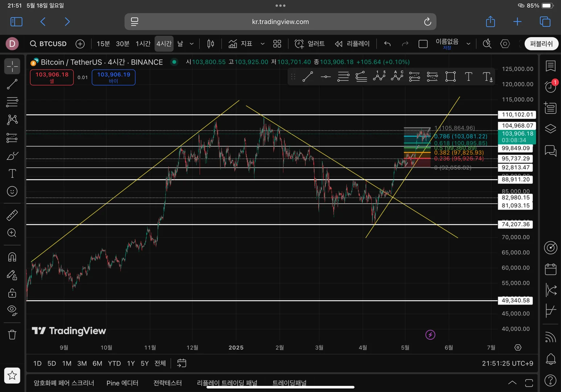Expand the timeframe dropdown chevron

pos(192,44)
